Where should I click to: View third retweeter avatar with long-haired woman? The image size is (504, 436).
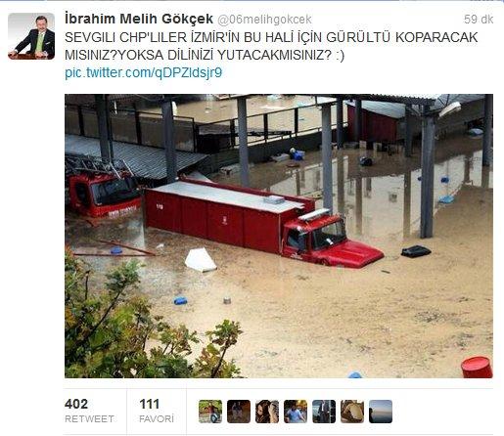pyautogui.click(x=267, y=412)
